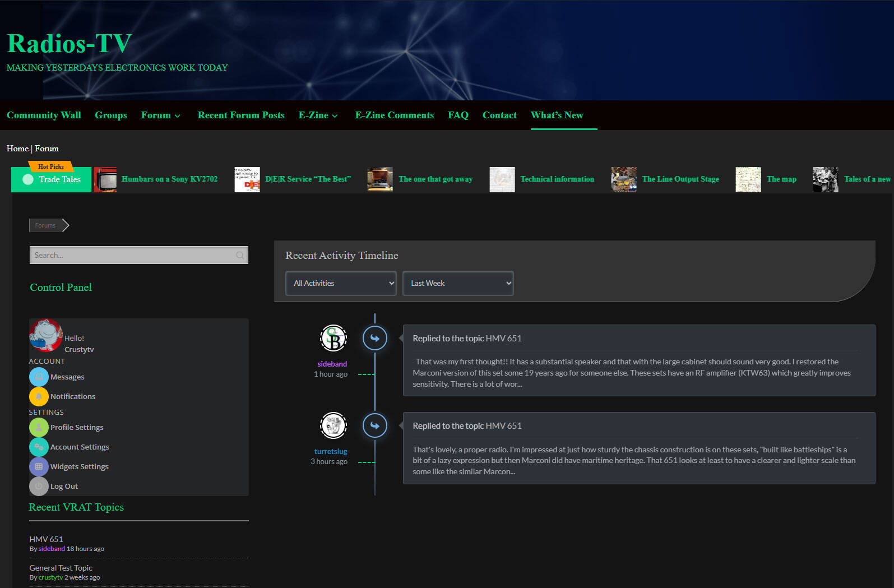Open the HMV 651 recent topic link
The image size is (894, 588).
click(x=46, y=539)
